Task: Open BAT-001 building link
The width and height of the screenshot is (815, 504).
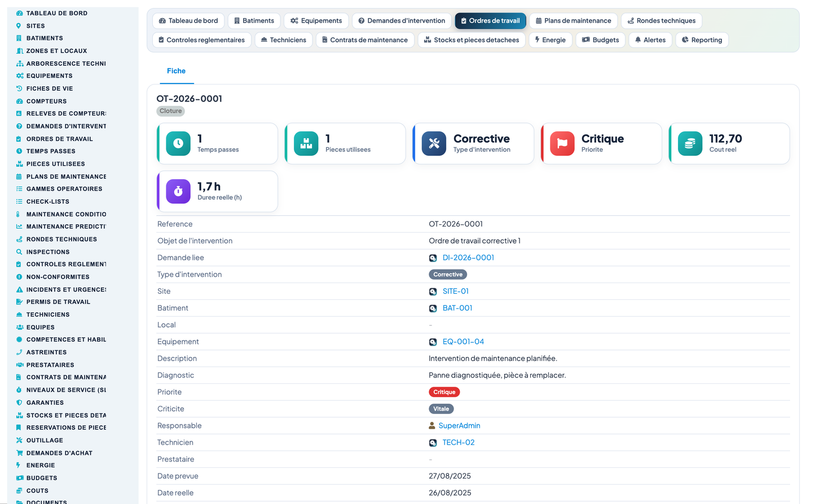Action: click(457, 308)
